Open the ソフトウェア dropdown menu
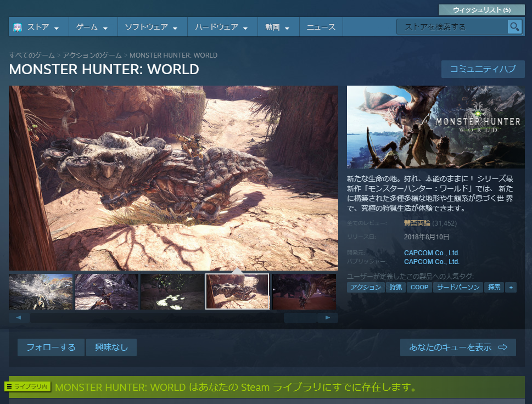532x404 pixels. pyautogui.click(x=152, y=27)
